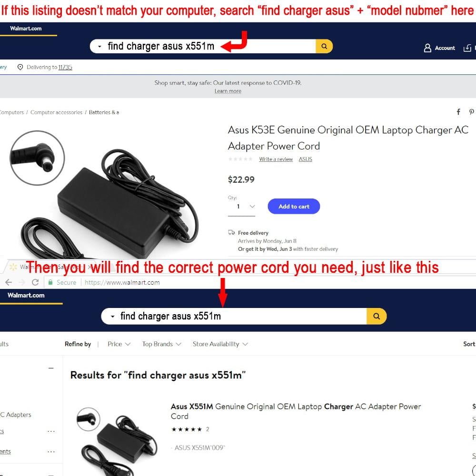Go to Computer accessories breadcrumb
476x476 pixels.
click(56, 112)
